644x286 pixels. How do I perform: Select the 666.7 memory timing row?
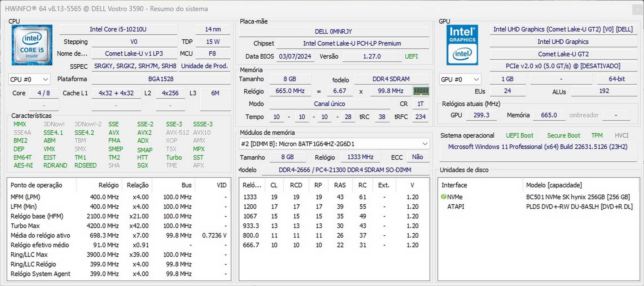[334, 245]
